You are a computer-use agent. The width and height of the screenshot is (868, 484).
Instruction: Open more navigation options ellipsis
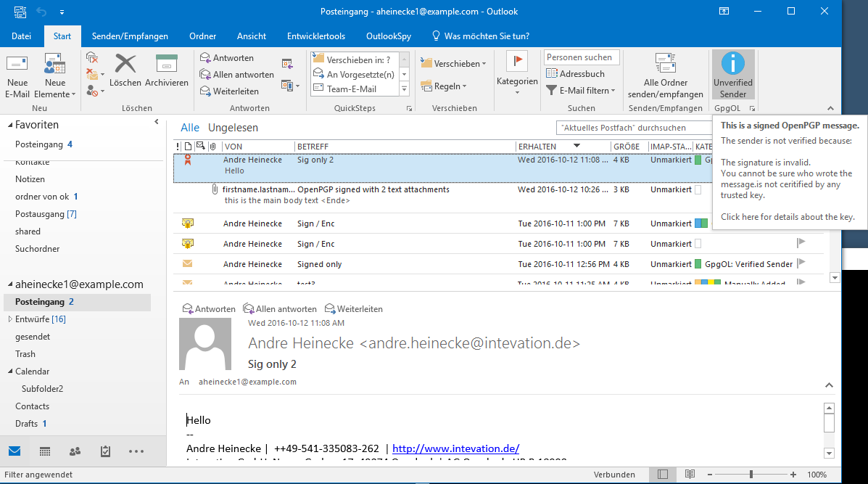(136, 451)
